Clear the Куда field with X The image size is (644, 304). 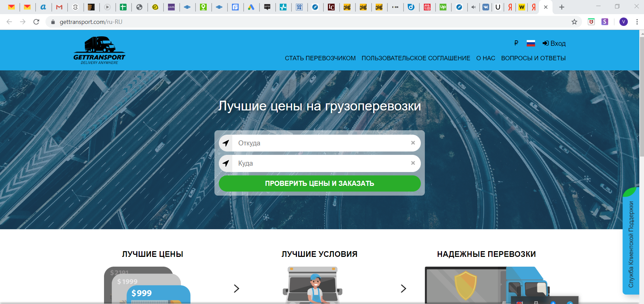(x=413, y=163)
